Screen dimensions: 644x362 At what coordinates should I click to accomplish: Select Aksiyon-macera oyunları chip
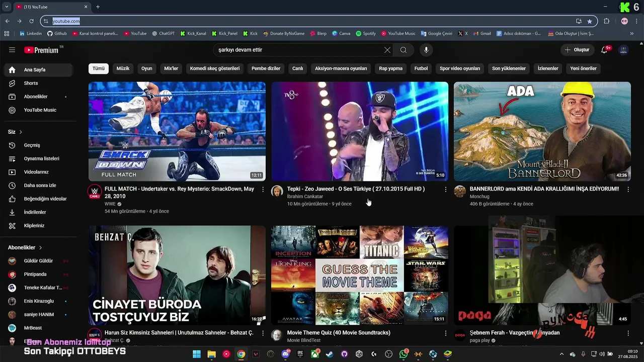[341, 68]
